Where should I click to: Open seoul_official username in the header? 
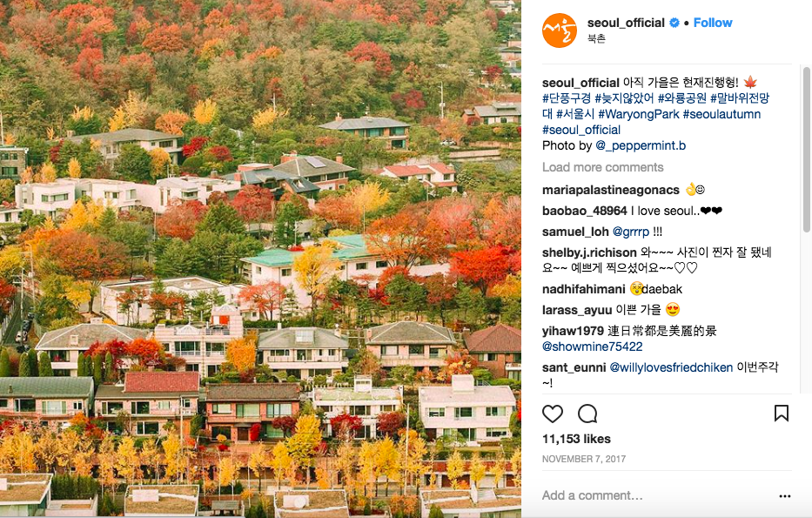(626, 23)
